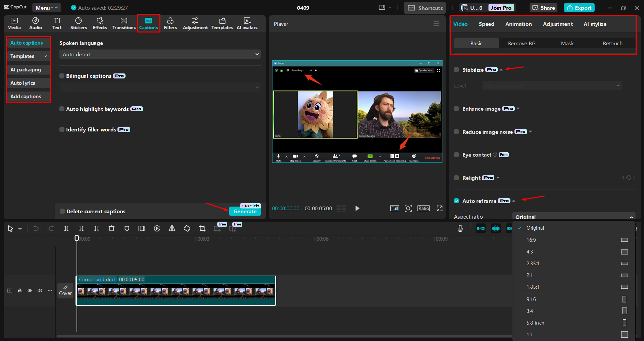Play the video in the Player
Screen dimensions: 644x341
coord(357,208)
